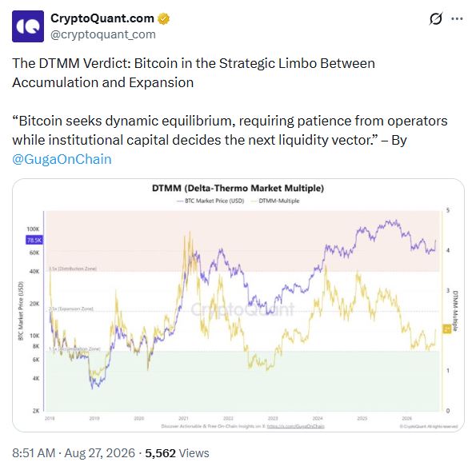The width and height of the screenshot is (476, 466).
Task: Click the chart title DTMM (Delta-Thermo Market Multiple)
Action: 238,188
